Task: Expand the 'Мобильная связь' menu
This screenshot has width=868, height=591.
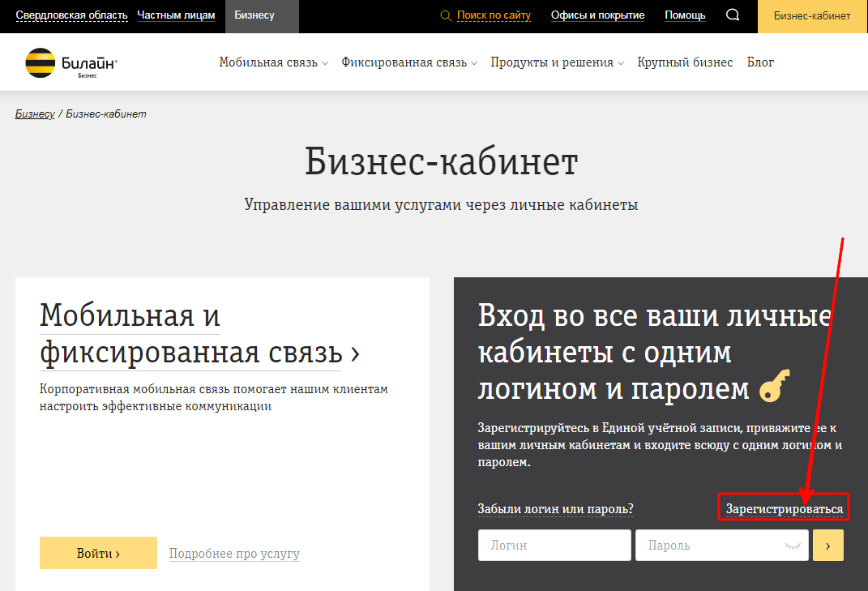Action: point(273,62)
